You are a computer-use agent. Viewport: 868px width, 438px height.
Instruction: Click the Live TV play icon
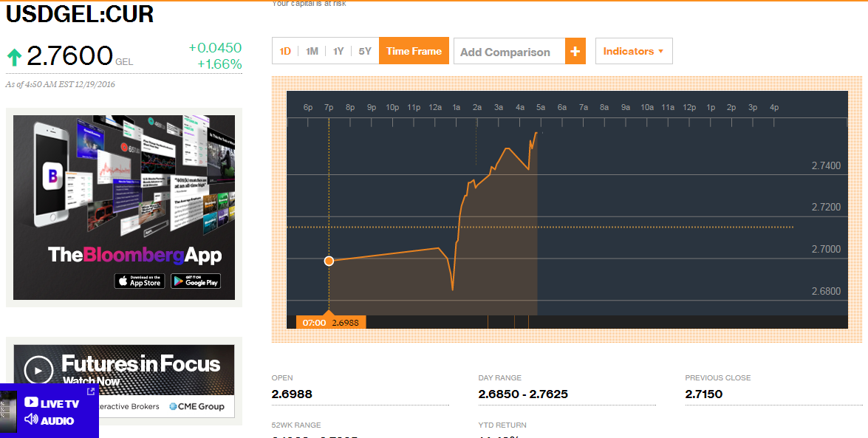point(31,403)
